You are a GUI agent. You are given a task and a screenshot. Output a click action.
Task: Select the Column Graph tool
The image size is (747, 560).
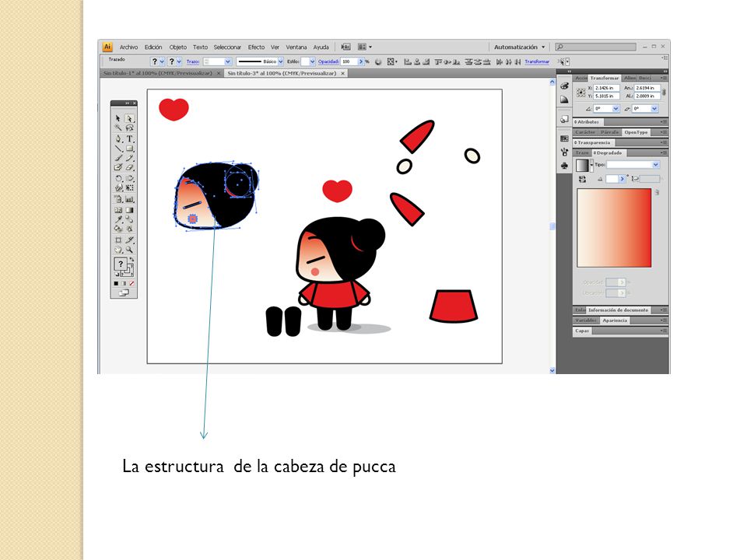tap(129, 200)
